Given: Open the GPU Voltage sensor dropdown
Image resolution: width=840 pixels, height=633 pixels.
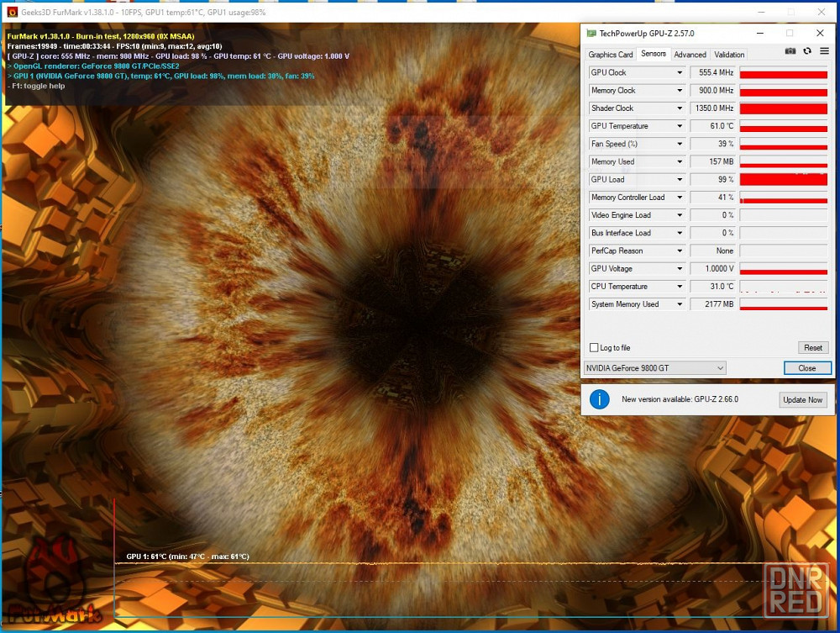Looking at the screenshot, I should [x=680, y=268].
